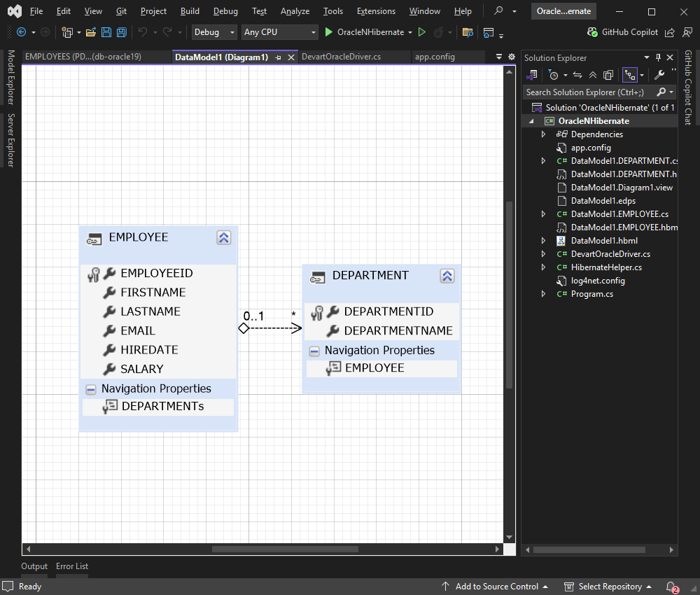Collapse the DEPARTMENT entity with its chevron toggle

click(447, 276)
